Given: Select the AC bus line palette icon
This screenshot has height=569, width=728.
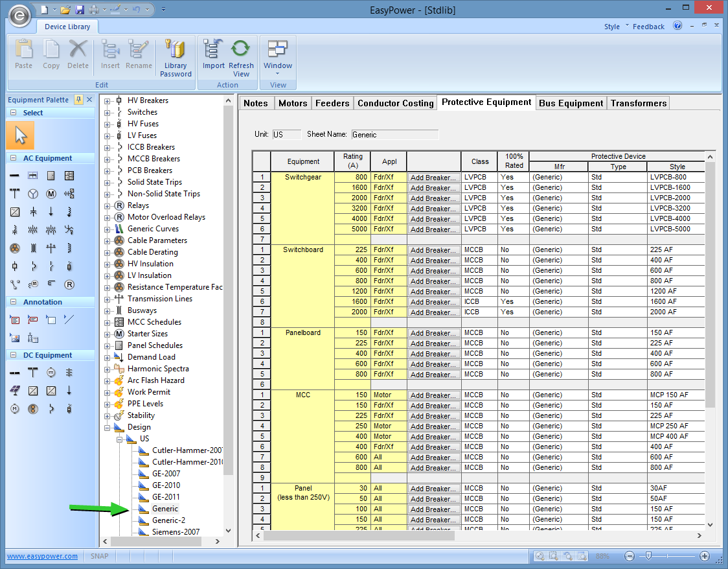Looking at the screenshot, I should [15, 176].
